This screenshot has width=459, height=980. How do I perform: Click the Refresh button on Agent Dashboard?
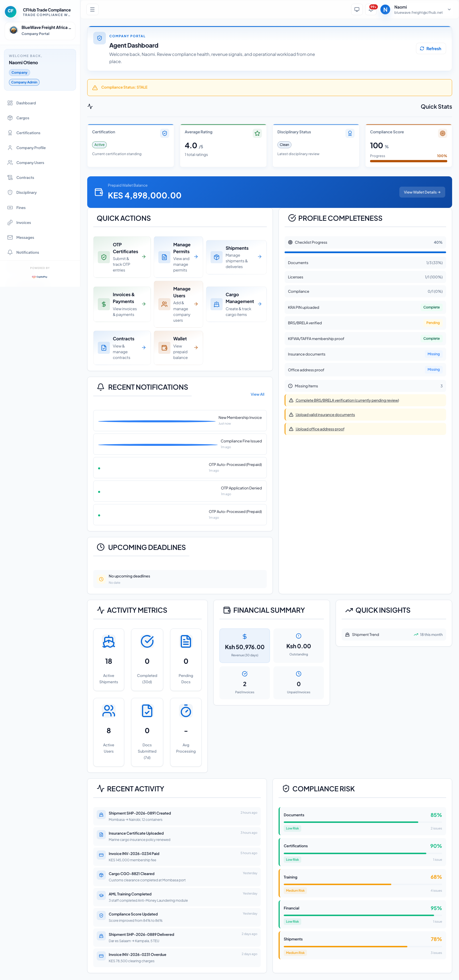[x=430, y=48]
